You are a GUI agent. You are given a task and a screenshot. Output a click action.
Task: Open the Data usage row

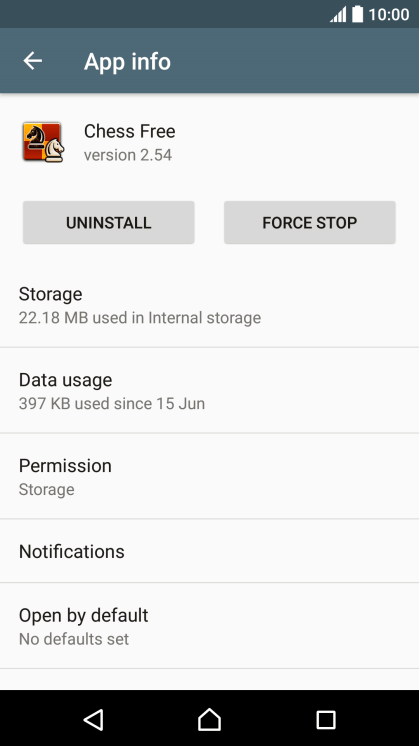click(209, 391)
